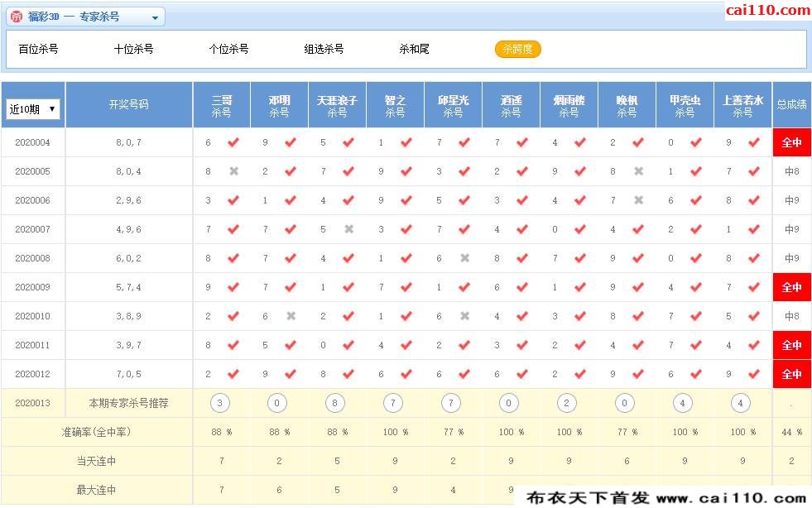Viewport: 812px width, 508px height.
Task: Click the circled 0 recommendation for 晚枫
Action: (625, 403)
